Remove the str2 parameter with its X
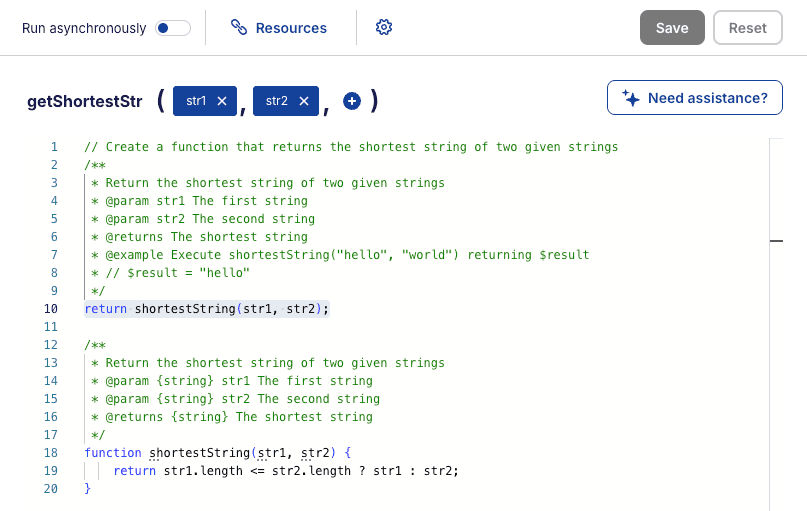The image size is (807, 511). (x=303, y=101)
